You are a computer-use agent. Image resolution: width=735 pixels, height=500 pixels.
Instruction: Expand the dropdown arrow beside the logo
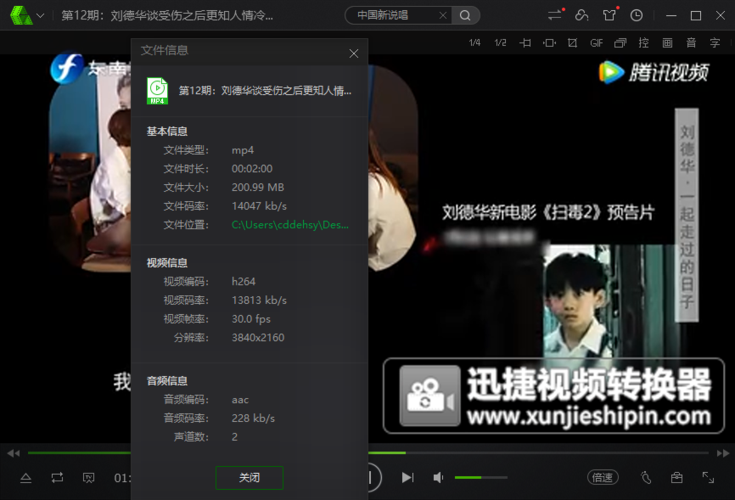pyautogui.click(x=40, y=15)
